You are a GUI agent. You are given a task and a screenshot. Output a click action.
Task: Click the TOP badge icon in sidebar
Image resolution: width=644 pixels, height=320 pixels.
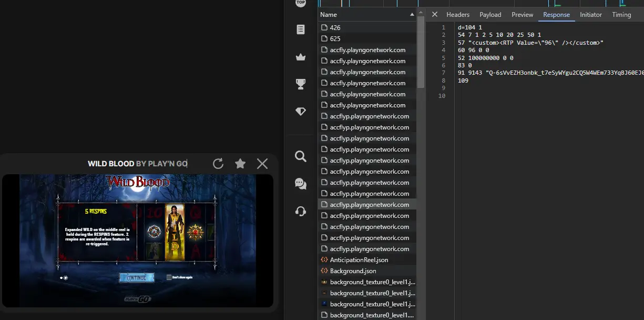[301, 3]
